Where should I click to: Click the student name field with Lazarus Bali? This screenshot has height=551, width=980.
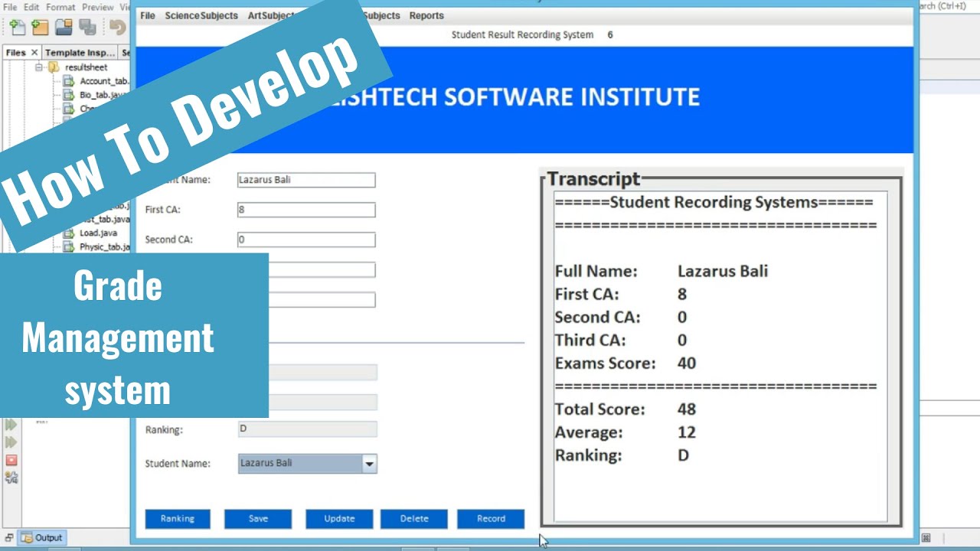pyautogui.click(x=306, y=180)
